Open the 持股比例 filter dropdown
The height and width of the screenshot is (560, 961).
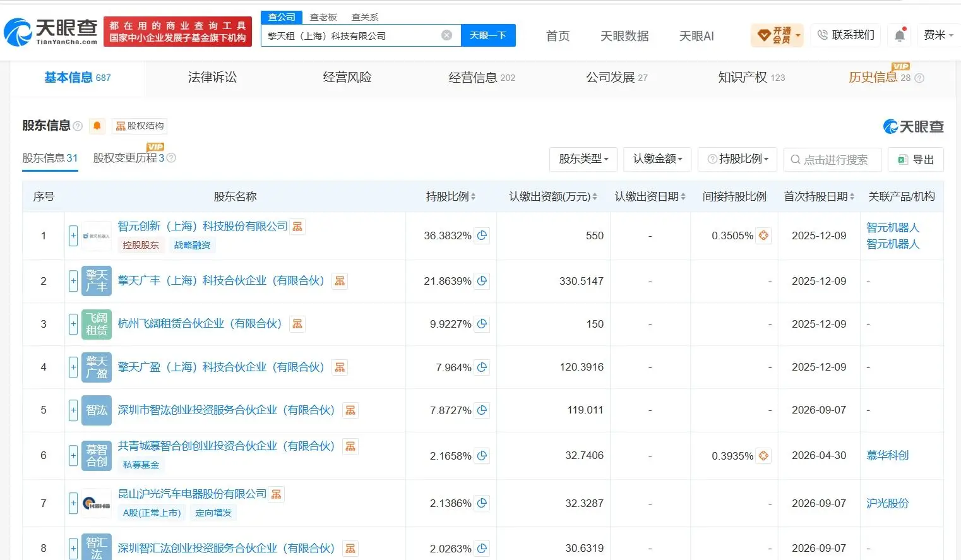coord(737,159)
